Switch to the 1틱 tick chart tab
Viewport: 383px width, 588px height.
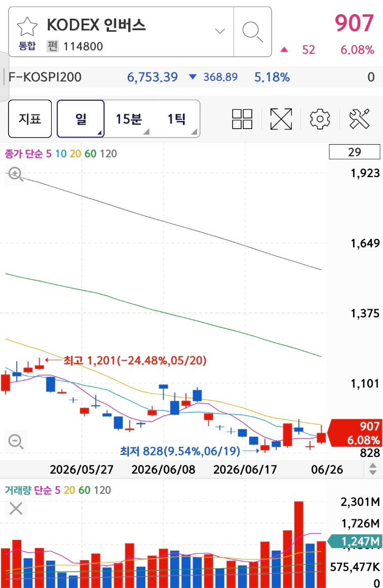pos(176,119)
